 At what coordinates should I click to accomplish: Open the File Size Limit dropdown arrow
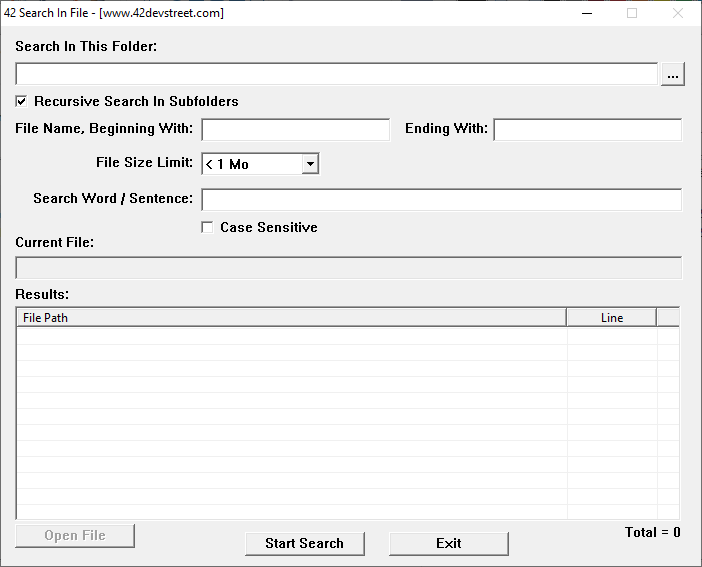310,164
